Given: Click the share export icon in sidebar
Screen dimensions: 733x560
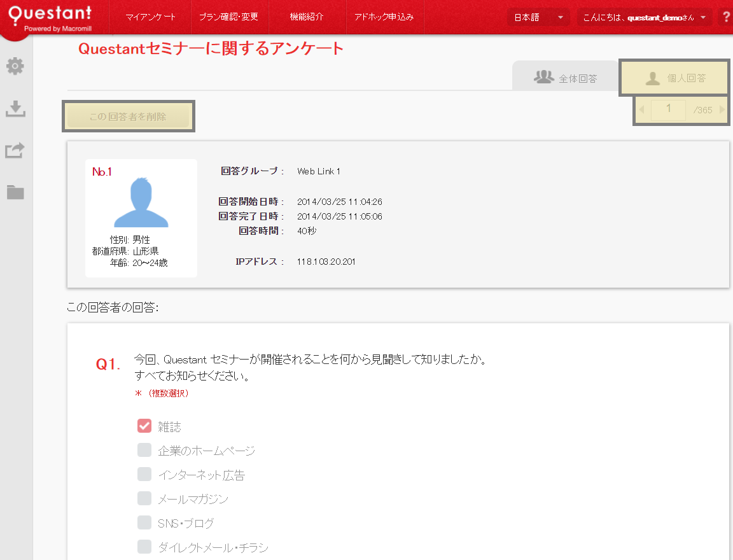Looking at the screenshot, I should coord(15,150).
